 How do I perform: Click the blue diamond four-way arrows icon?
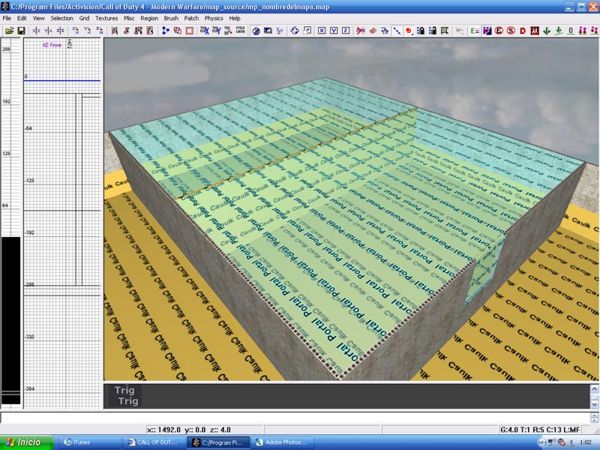[295, 31]
